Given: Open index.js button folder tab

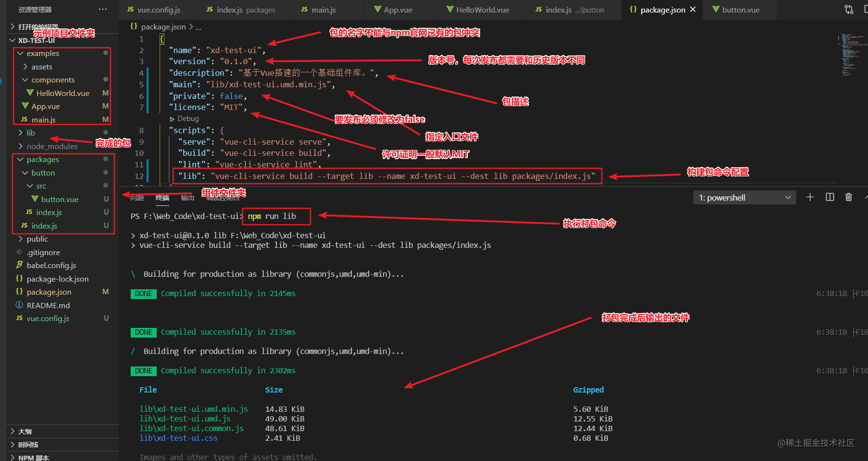Looking at the screenshot, I should click(x=574, y=10).
